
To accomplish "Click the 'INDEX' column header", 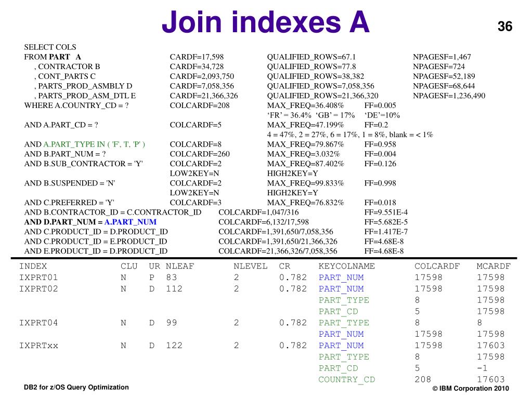I will 33,267.
